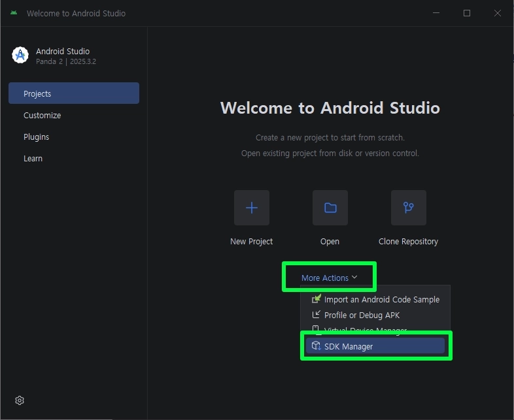Open the Plugins tab
Image resolution: width=514 pixels, height=420 pixels.
74,137
